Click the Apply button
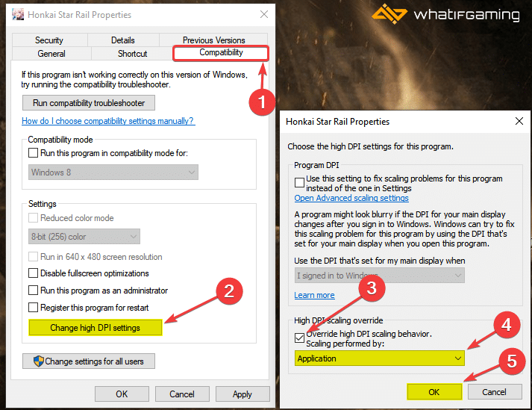 [x=242, y=394]
